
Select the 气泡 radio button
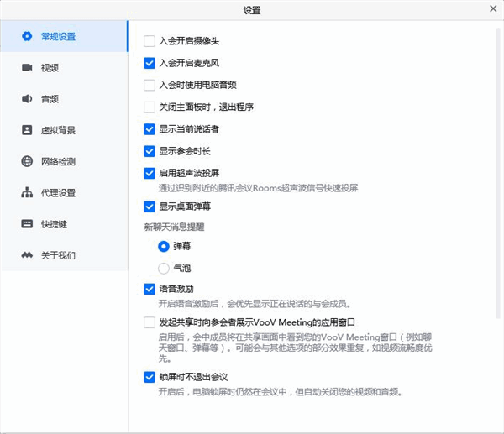point(164,268)
